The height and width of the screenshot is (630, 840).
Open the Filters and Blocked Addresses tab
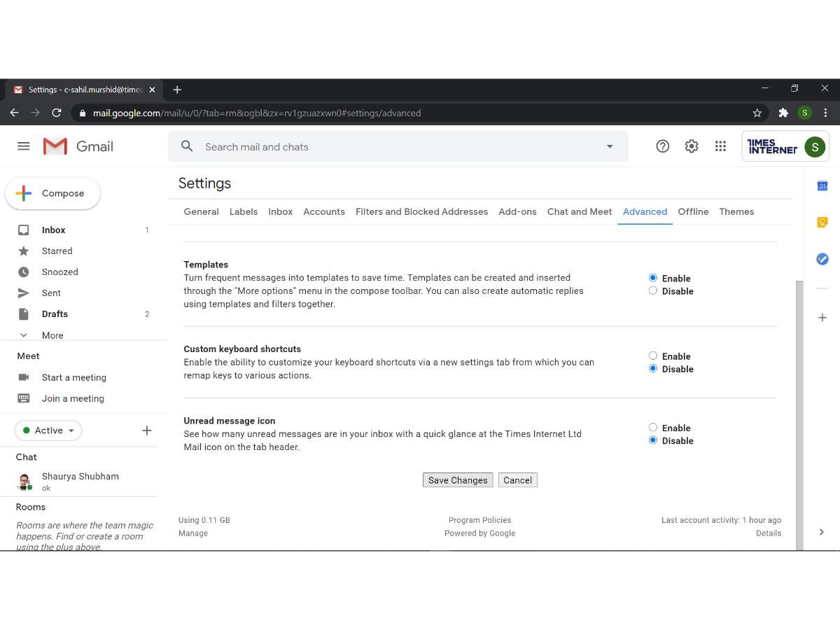coord(421,211)
